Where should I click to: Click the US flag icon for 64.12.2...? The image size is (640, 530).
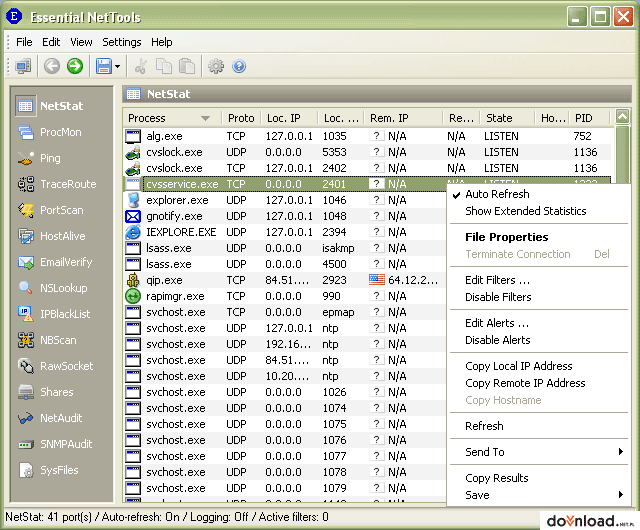(377, 280)
